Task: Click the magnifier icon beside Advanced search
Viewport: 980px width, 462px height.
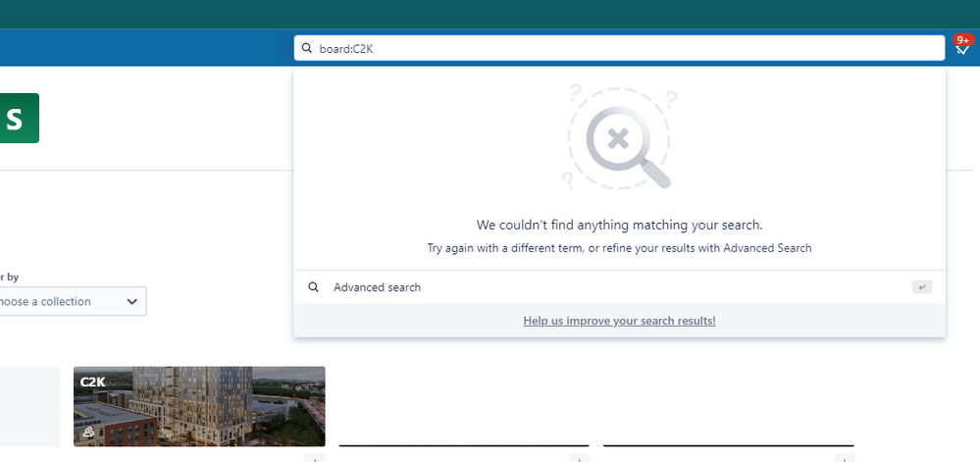Action: coord(314,287)
